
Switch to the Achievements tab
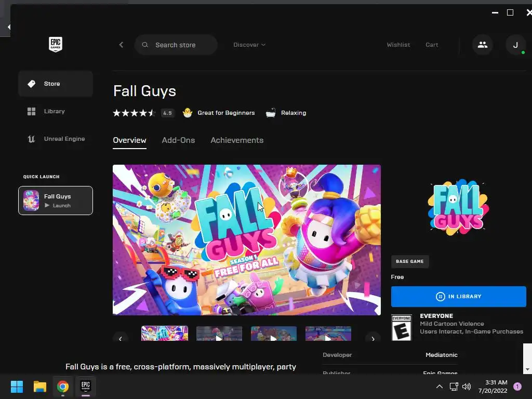(237, 140)
